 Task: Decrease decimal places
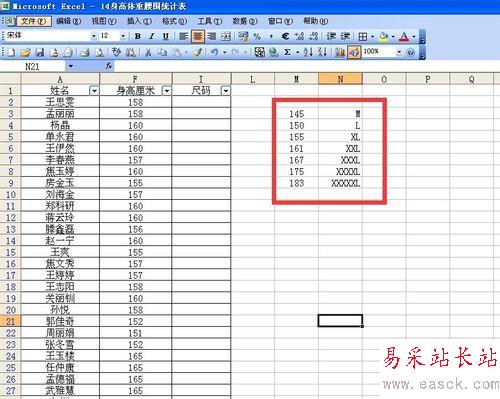point(313,36)
